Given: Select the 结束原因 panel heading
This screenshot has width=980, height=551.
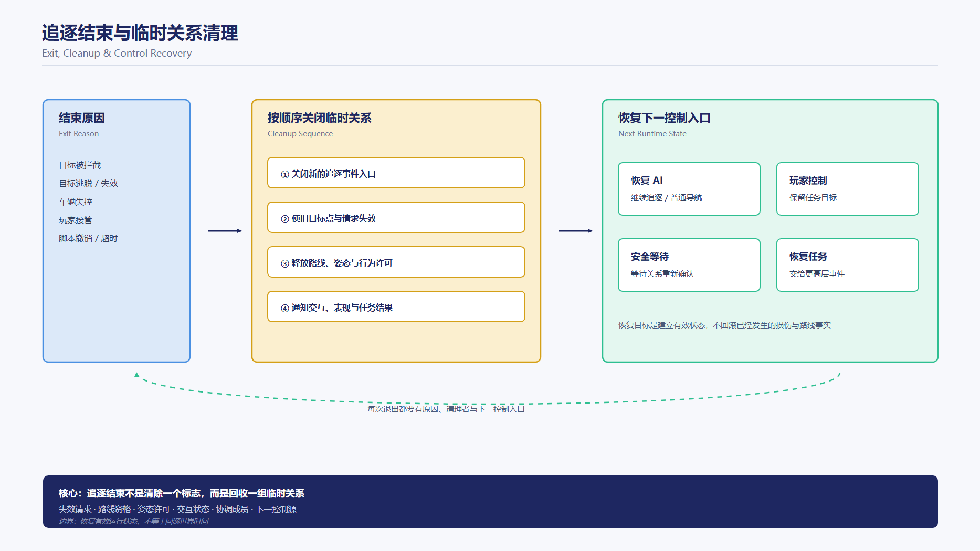Looking at the screenshot, I should (82, 118).
